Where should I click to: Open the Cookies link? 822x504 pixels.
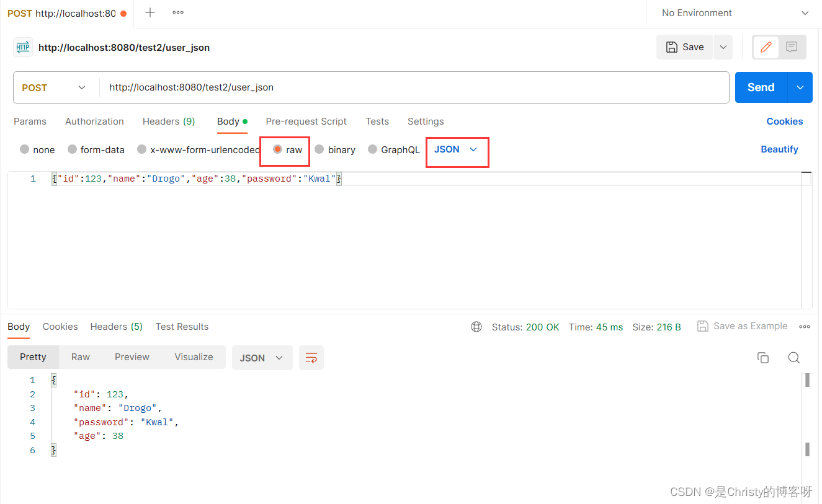785,122
